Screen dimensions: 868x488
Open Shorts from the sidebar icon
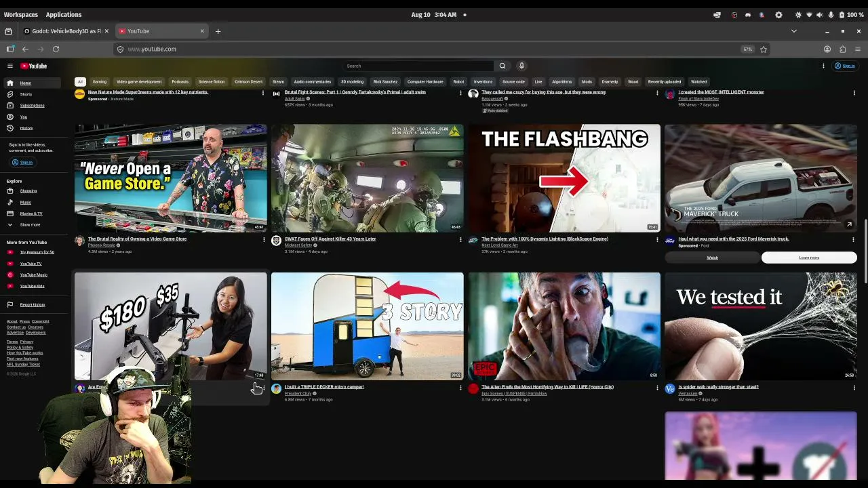pyautogui.click(x=10, y=94)
